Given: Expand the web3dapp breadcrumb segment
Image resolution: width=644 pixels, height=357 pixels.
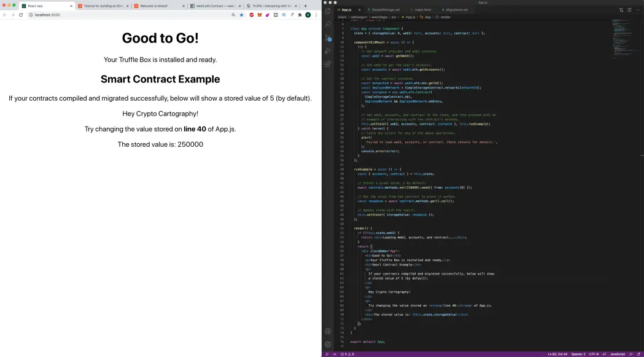Looking at the screenshot, I should click(379, 17).
